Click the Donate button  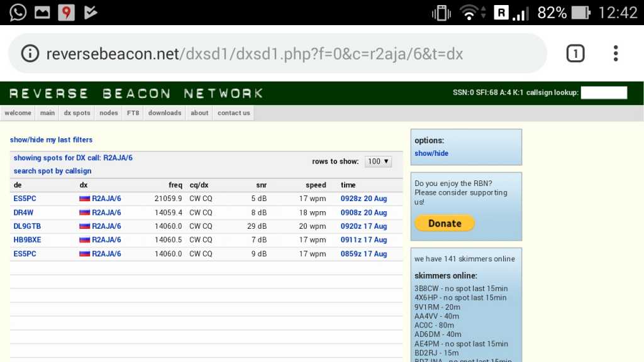445,223
